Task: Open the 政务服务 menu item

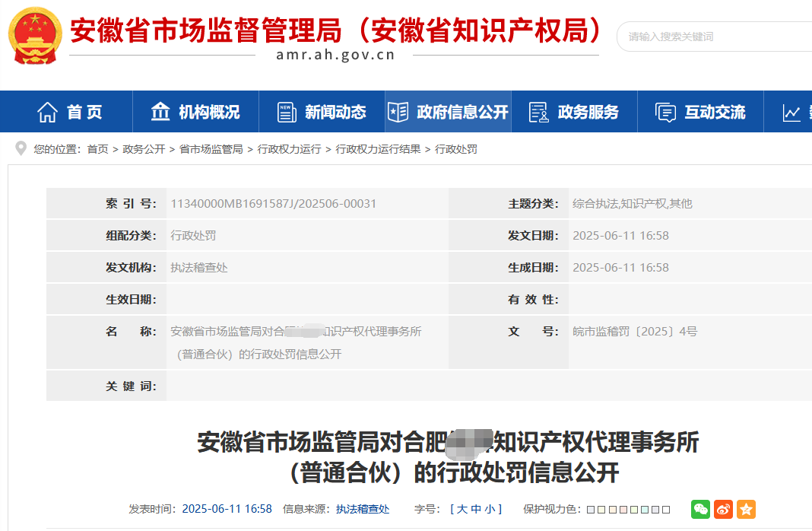Action: click(x=574, y=111)
